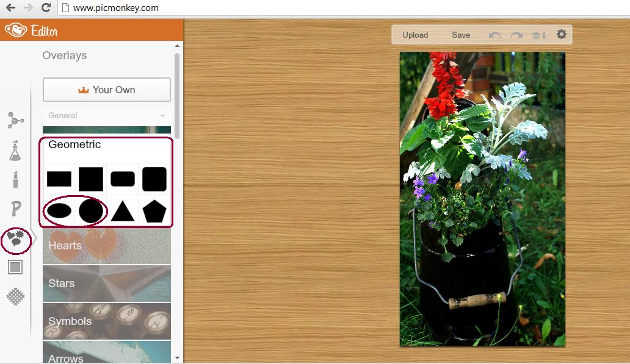Click the overlays panel scroll down arrow
Viewport: 630px width, 364px height.
click(177, 357)
